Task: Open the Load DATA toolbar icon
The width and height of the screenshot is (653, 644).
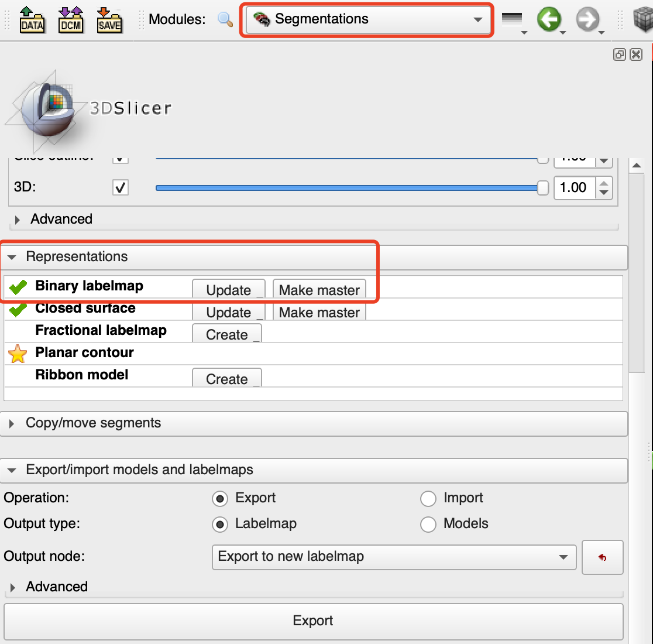Action: click(32, 19)
